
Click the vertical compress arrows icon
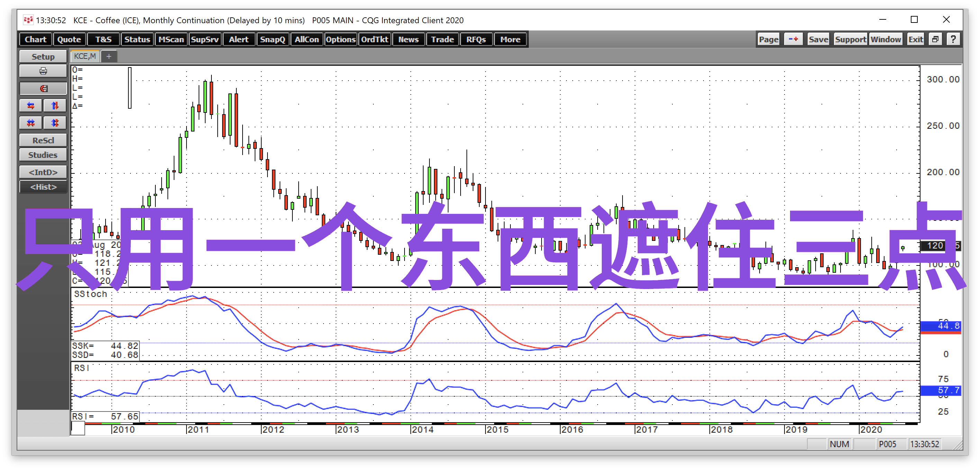point(55,123)
